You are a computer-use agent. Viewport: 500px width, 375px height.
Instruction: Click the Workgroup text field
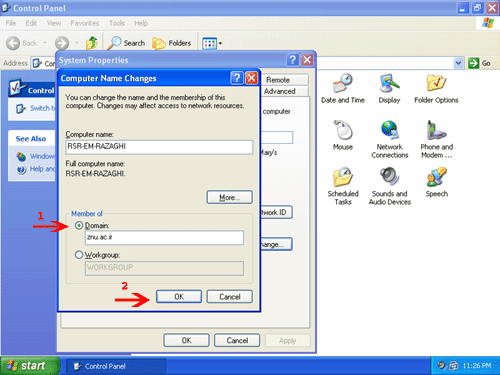pyautogui.click(x=164, y=268)
